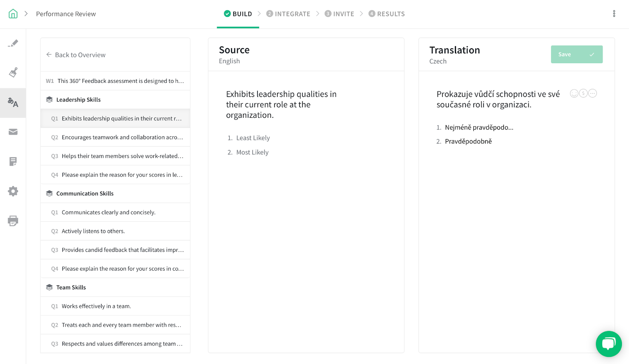Edit the Czech question translation text
Screen dimensions: 629x364
tap(498, 99)
